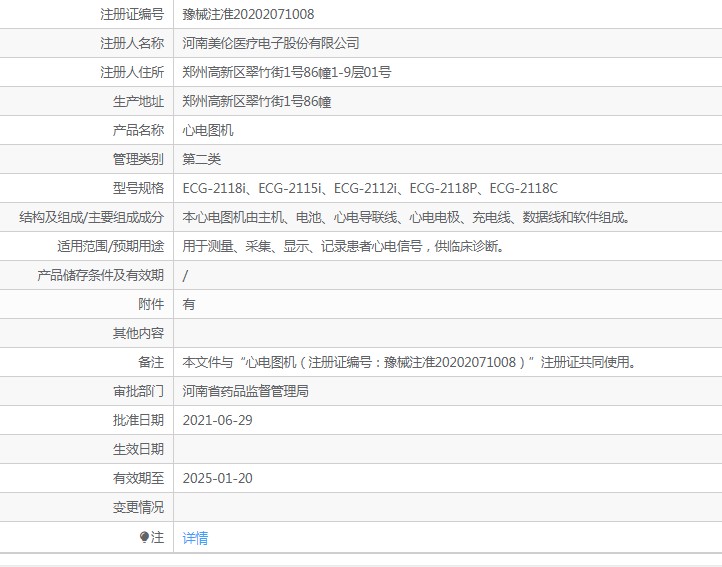
Task: Click the 注册证编号 label
Action: 132,14
